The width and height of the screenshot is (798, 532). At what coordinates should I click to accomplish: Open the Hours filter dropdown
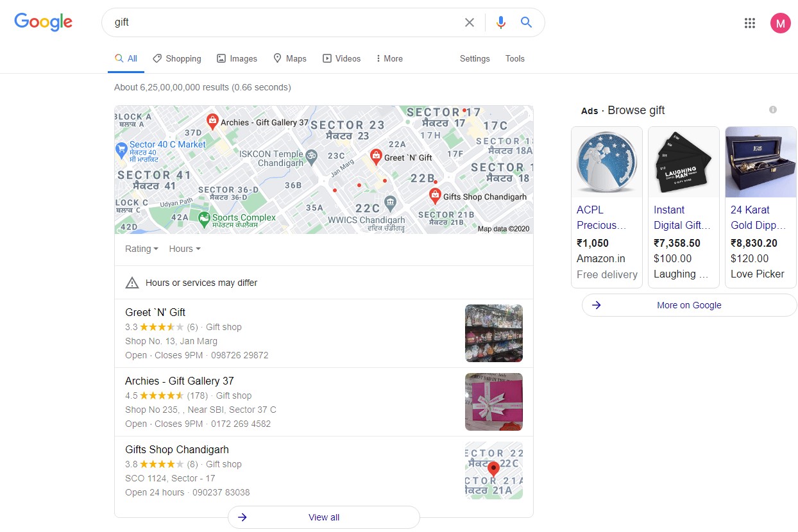point(185,249)
